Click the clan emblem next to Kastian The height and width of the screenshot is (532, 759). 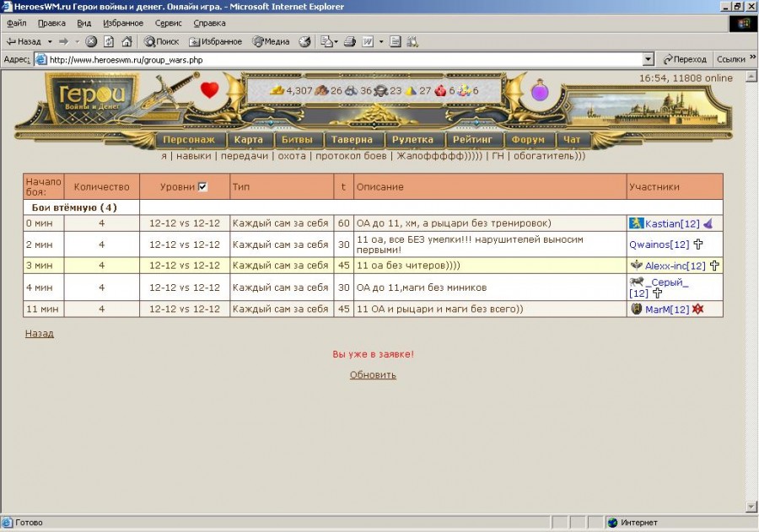tap(636, 223)
